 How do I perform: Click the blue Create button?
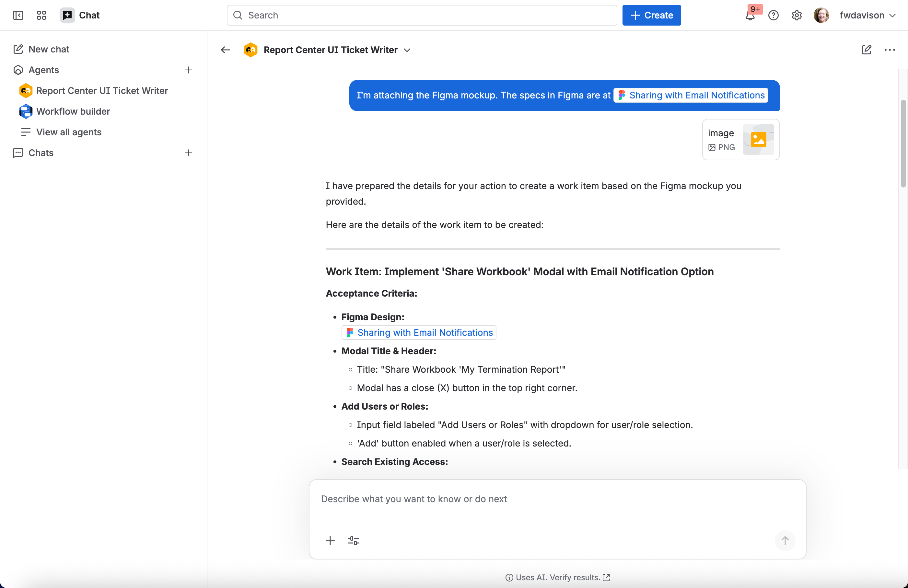[651, 15]
